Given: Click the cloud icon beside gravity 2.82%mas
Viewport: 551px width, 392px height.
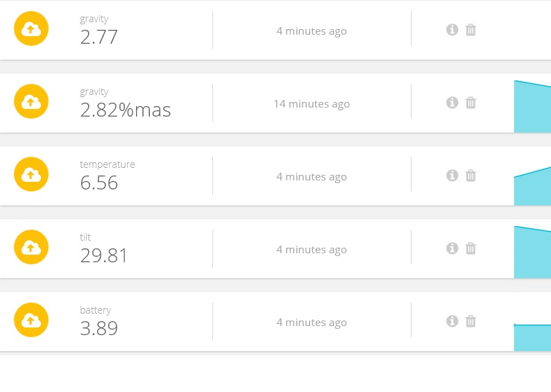Looking at the screenshot, I should pyautogui.click(x=31, y=102).
